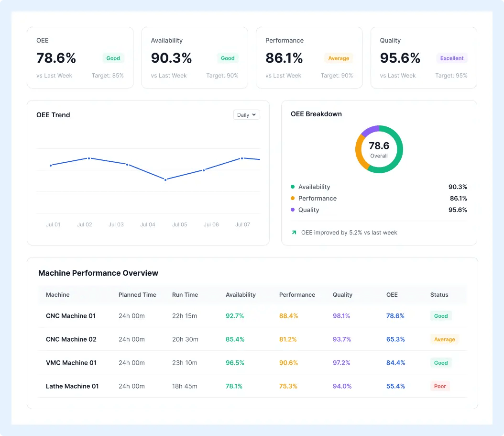Click the Poor status badge for Lathe Machine
504x436 pixels.
point(440,386)
